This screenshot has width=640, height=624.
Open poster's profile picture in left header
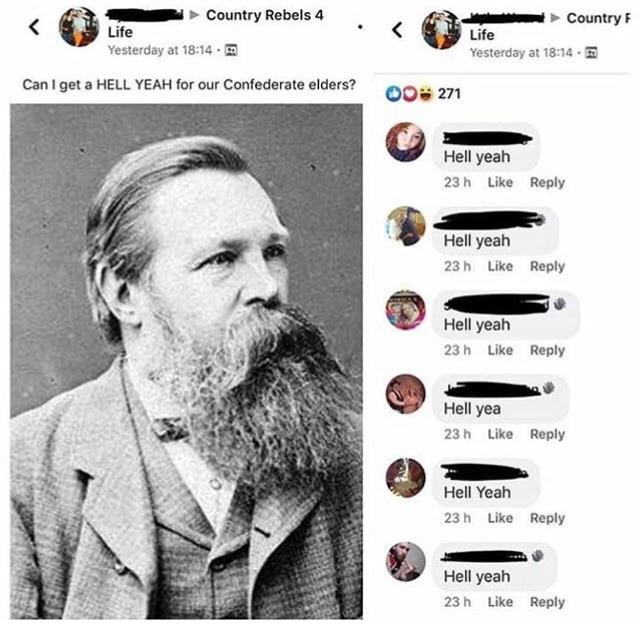pyautogui.click(x=79, y=27)
